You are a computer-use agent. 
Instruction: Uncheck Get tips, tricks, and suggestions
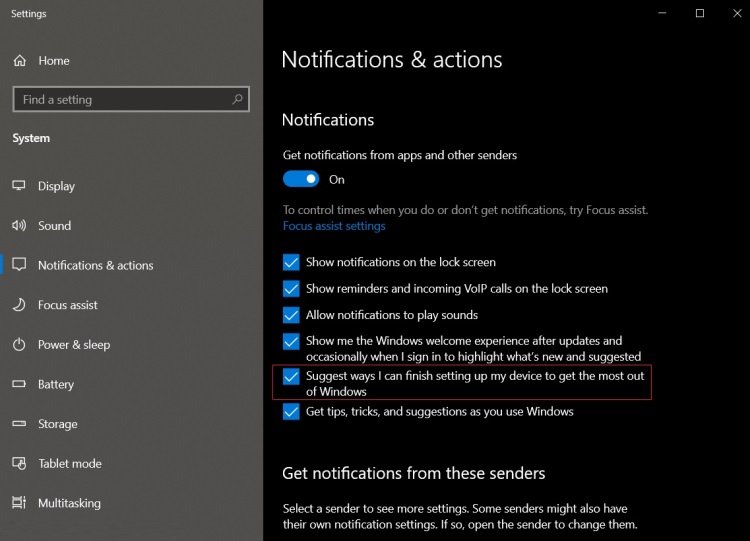291,411
